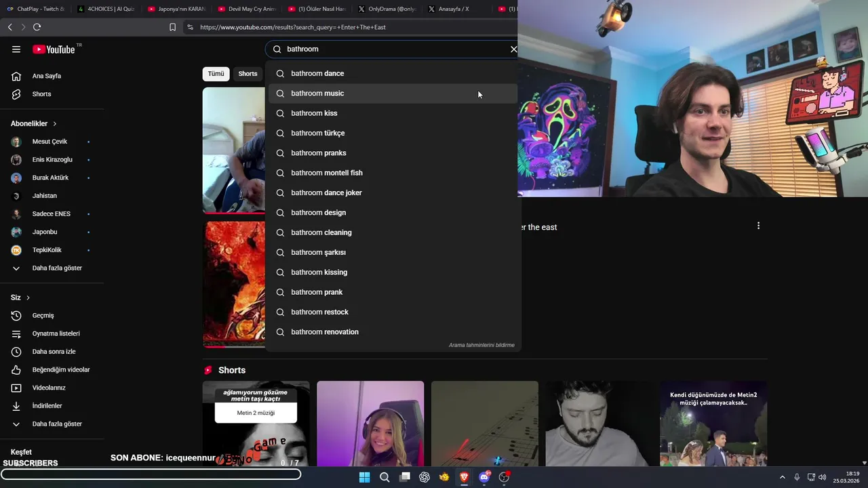Choose suggestion bathroom montell fish

click(393, 173)
